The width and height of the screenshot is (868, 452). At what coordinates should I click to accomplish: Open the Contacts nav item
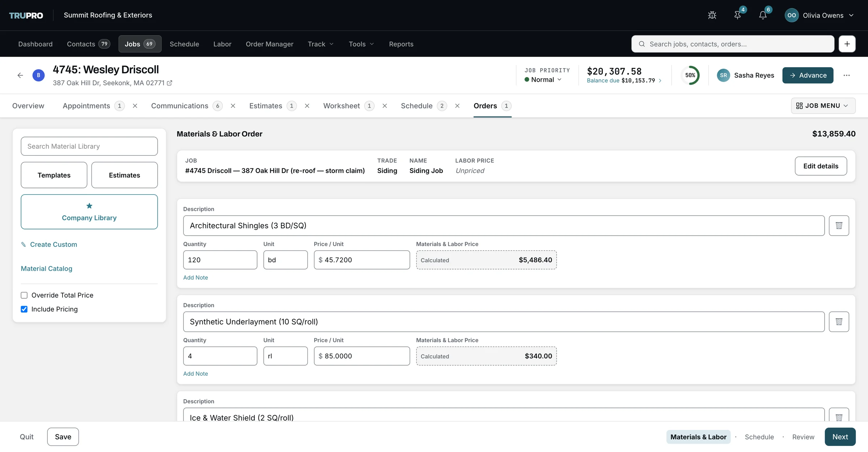(x=88, y=44)
